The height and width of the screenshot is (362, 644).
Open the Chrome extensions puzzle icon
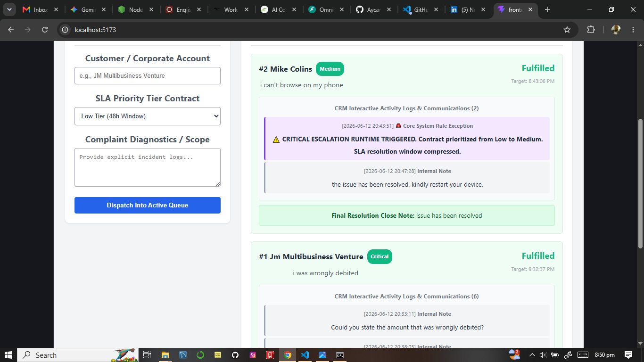[x=591, y=30]
